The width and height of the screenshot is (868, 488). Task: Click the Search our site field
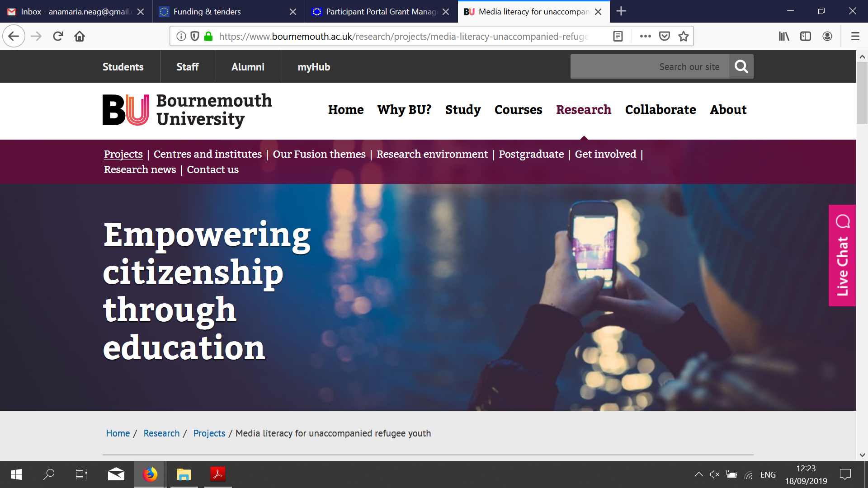pos(649,66)
